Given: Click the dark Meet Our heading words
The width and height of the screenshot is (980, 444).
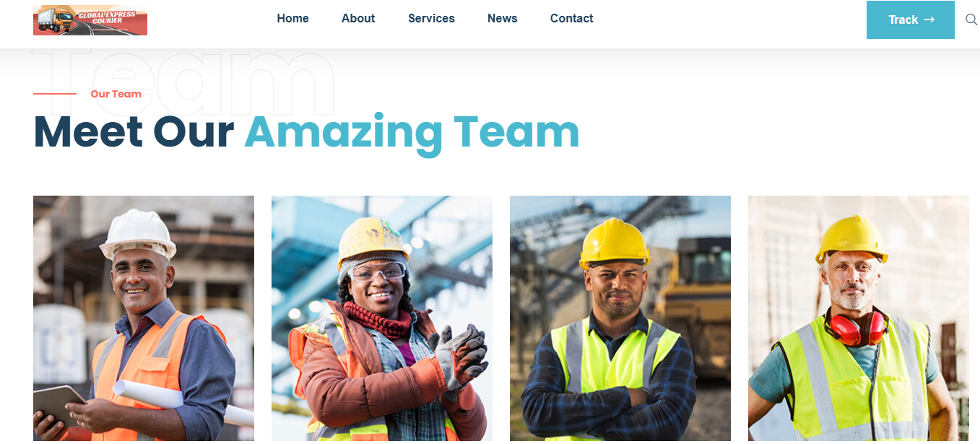Looking at the screenshot, I should tap(134, 133).
